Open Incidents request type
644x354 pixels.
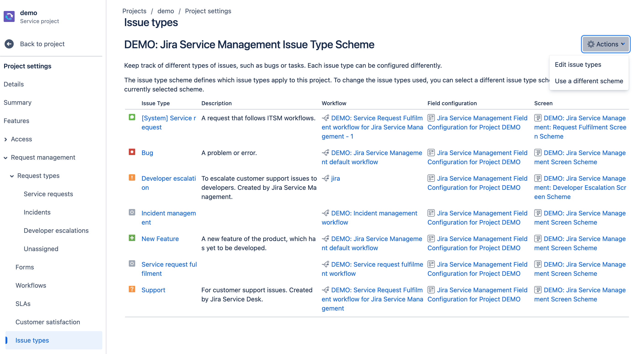[x=37, y=212]
